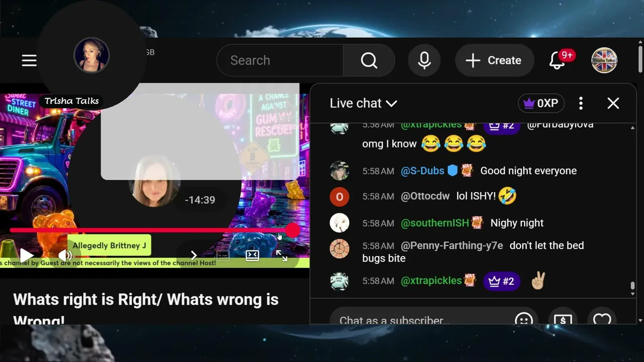The image size is (644, 362).
Task: Click the 'Nighy night' message text
Action: coord(517,223)
